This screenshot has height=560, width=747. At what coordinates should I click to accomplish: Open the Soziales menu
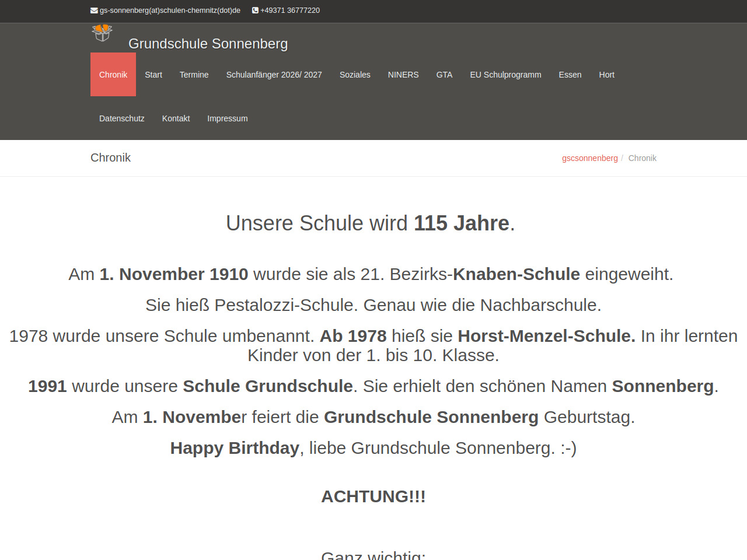(355, 75)
